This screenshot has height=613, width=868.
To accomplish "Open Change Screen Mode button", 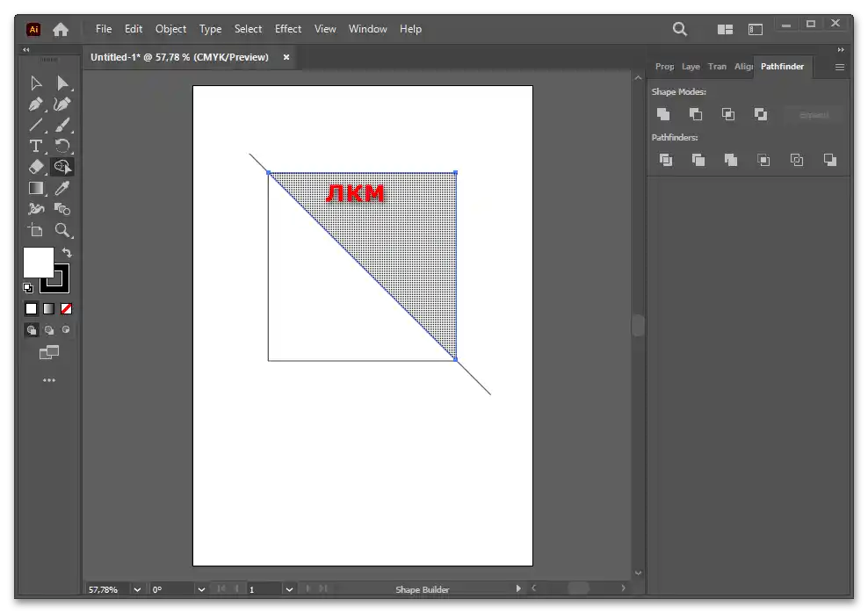I will (49, 352).
